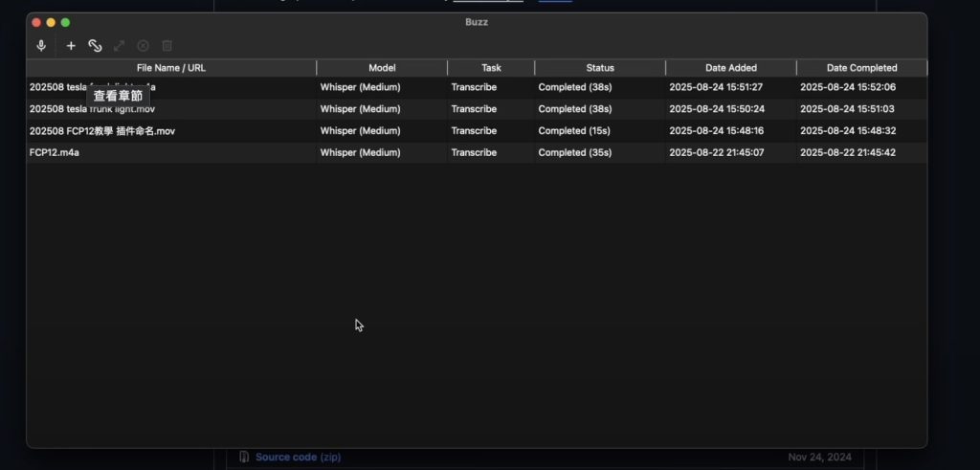Sort by the Date Completed column header
This screenshot has width=980, height=470.
tap(861, 68)
